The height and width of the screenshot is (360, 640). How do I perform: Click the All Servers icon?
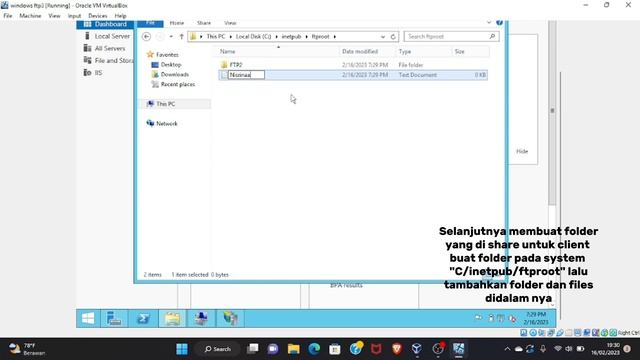coord(87,48)
